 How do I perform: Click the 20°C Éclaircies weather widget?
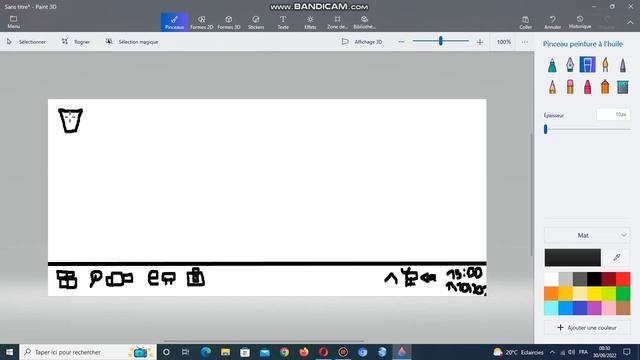518,352
